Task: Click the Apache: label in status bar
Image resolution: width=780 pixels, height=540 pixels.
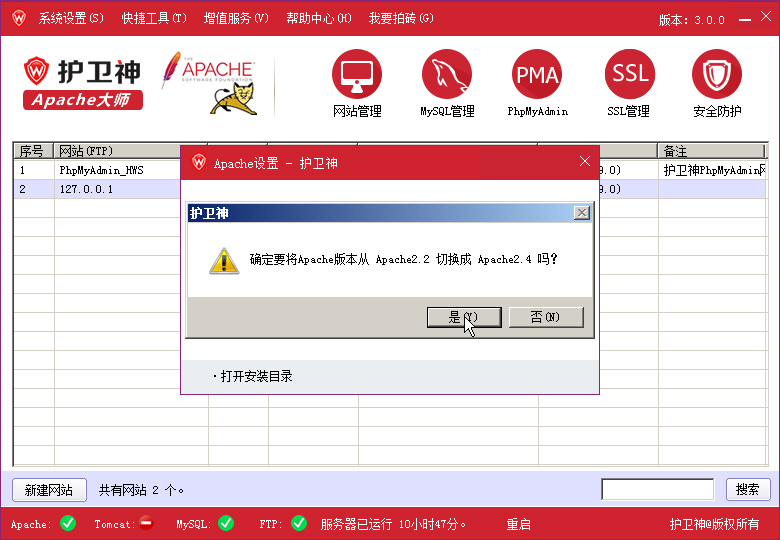Action: coord(31,524)
